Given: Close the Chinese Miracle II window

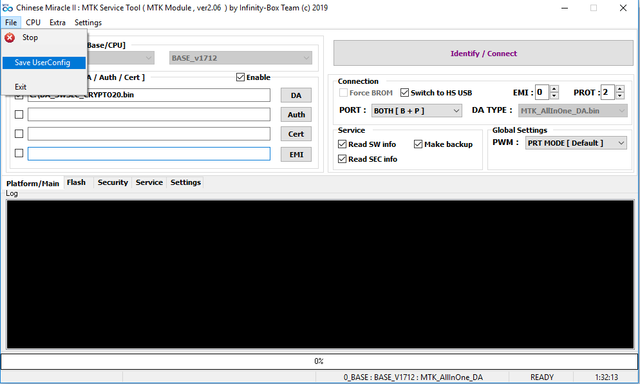Looking at the screenshot, I should [x=623, y=8].
